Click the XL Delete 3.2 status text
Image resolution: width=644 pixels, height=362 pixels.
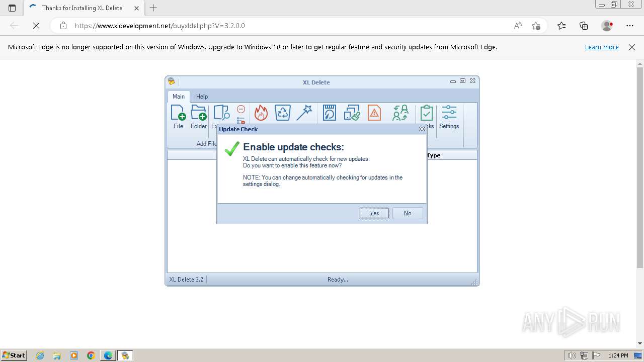coord(186,280)
